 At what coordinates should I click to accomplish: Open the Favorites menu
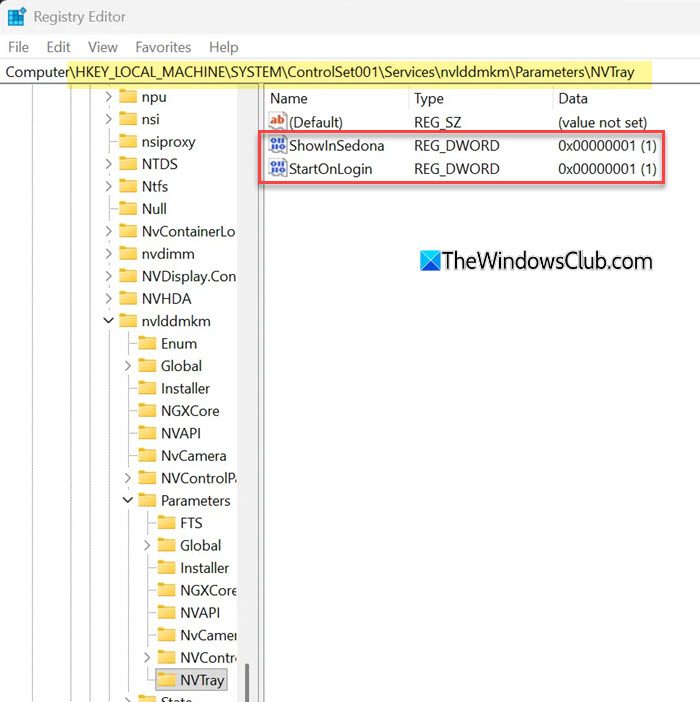163,47
